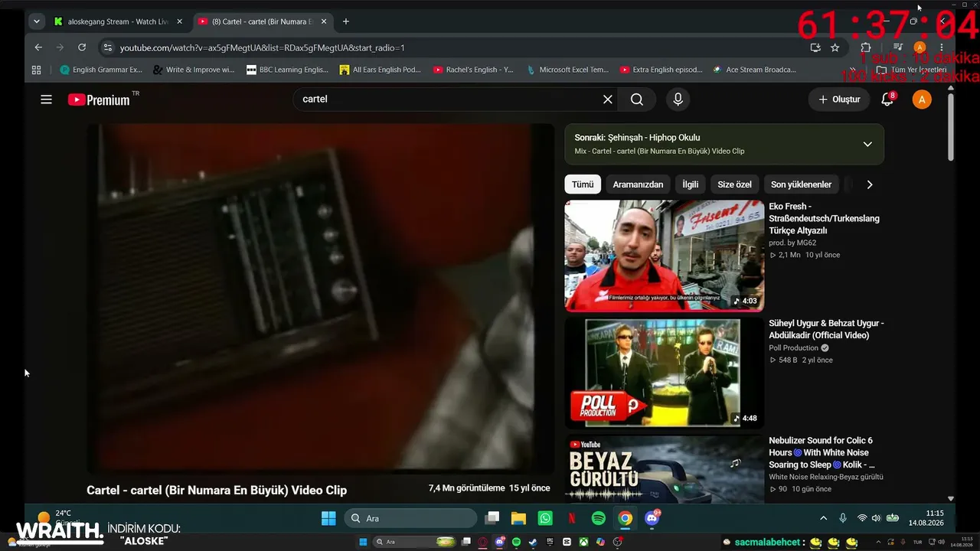
Task: Open Netflix from the taskbar
Action: point(572,518)
